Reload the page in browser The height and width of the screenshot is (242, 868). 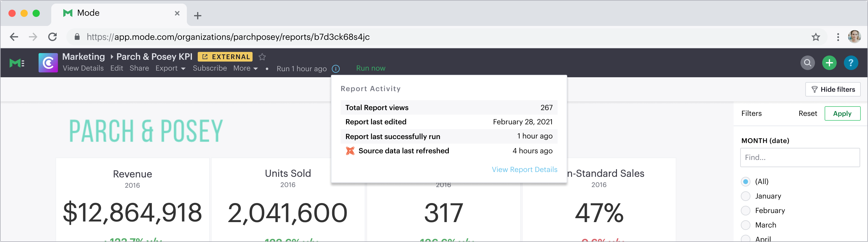tap(52, 37)
